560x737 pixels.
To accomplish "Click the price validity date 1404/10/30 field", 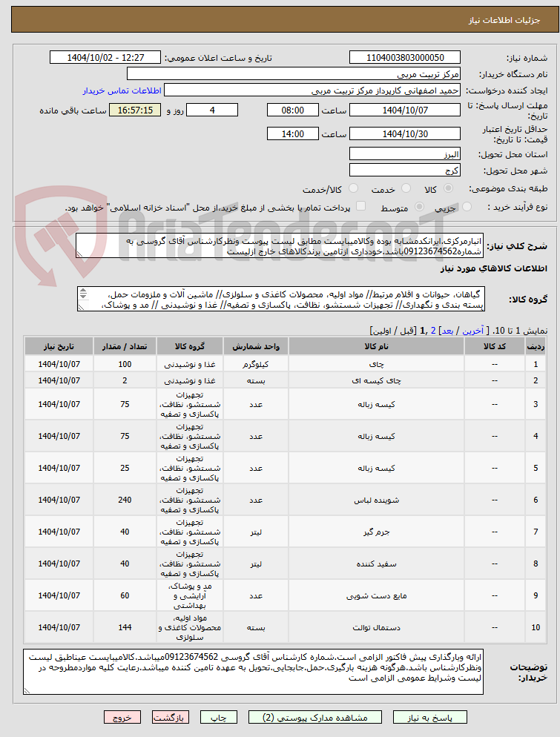I will [405, 133].
